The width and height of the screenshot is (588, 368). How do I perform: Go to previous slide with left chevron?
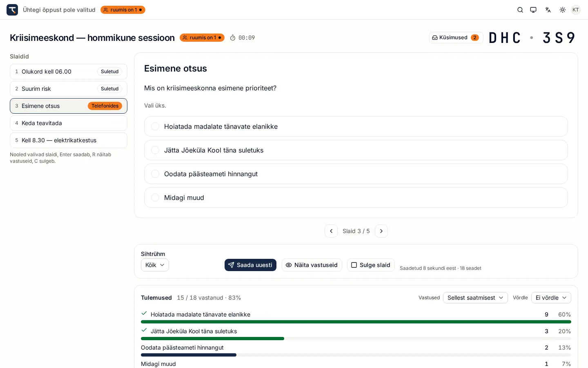331,231
